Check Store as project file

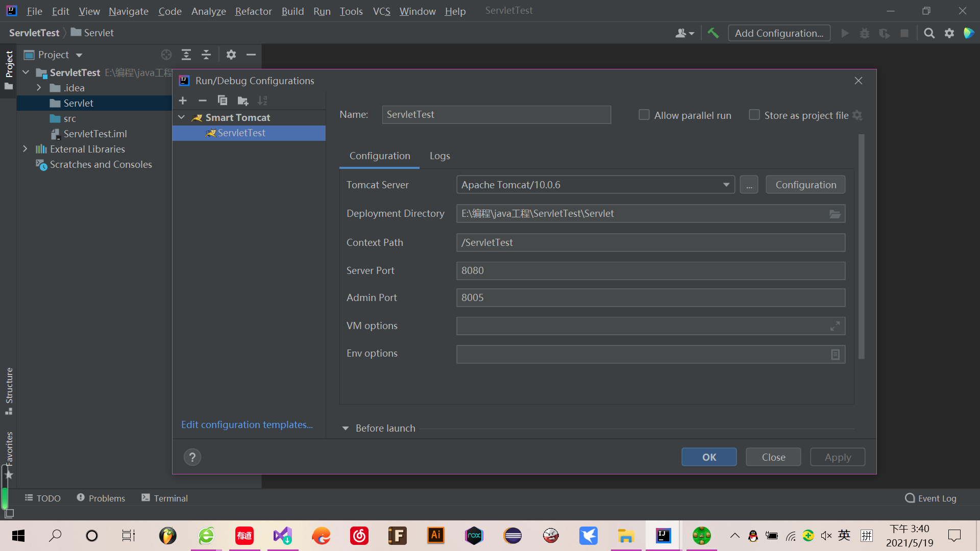[754, 115]
